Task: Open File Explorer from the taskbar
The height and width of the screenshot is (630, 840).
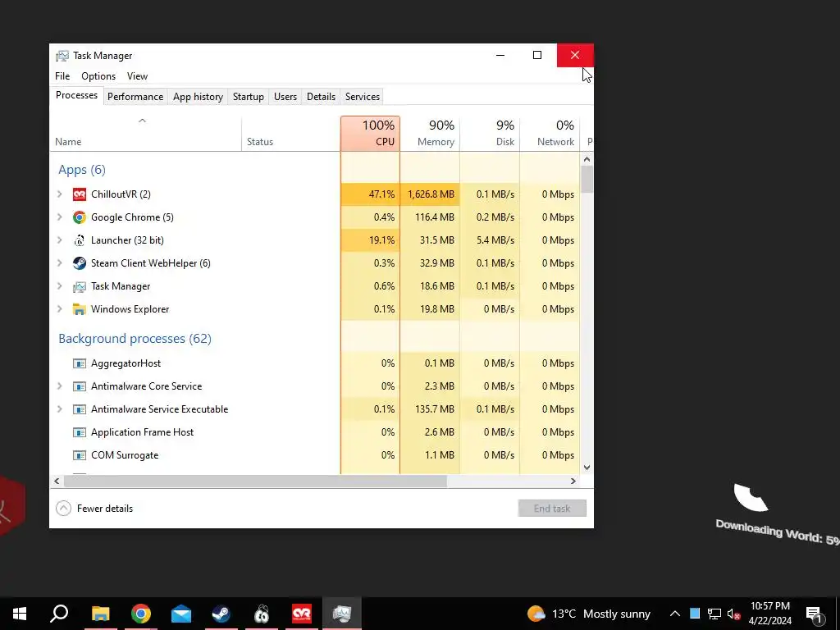Action: 100,614
